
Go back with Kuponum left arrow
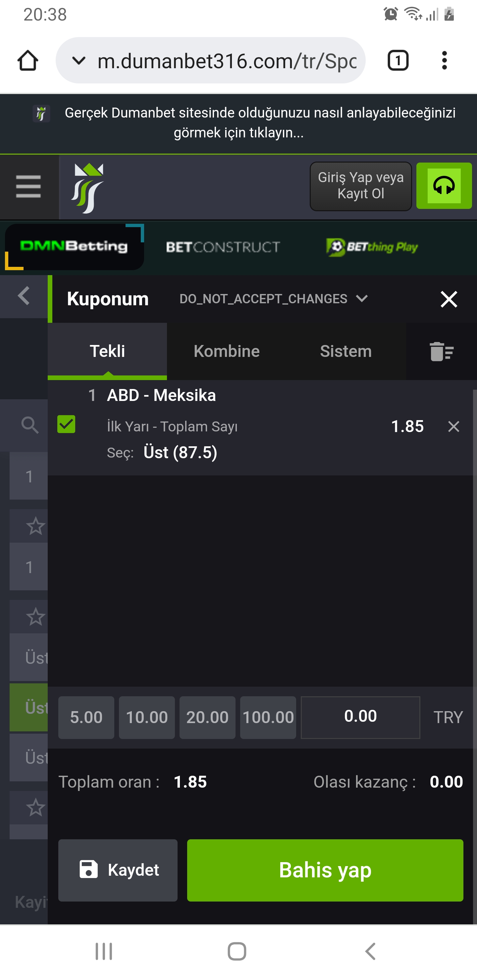tap(24, 296)
